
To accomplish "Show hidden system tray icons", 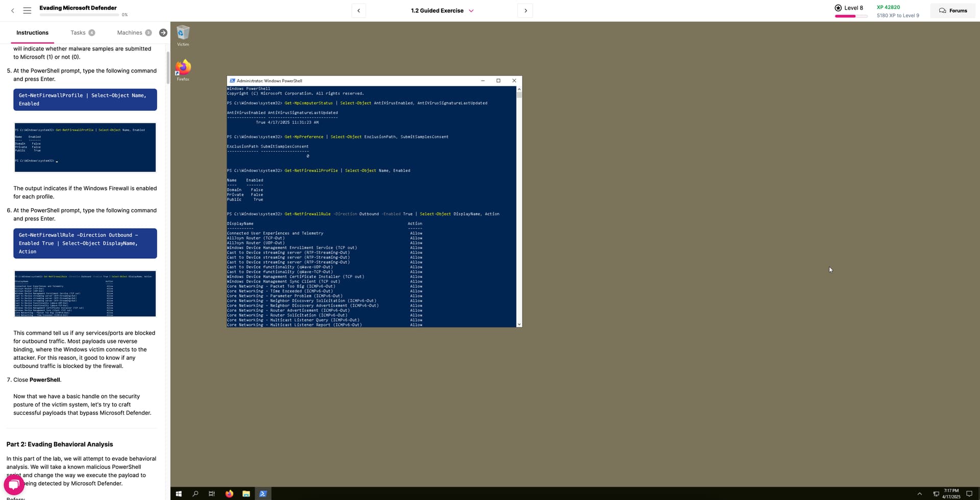I will coord(919,494).
